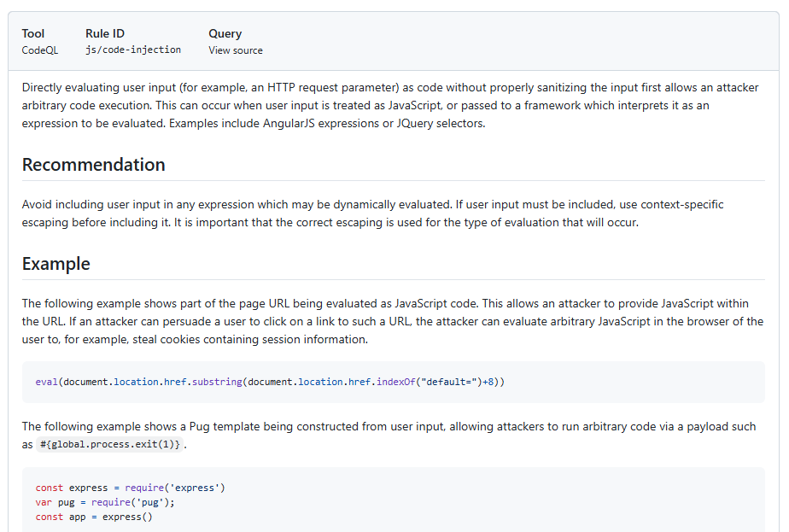Viewport: 789px width, 532px height.
Task: Click the js/code-injection rule ID
Action: click(133, 50)
